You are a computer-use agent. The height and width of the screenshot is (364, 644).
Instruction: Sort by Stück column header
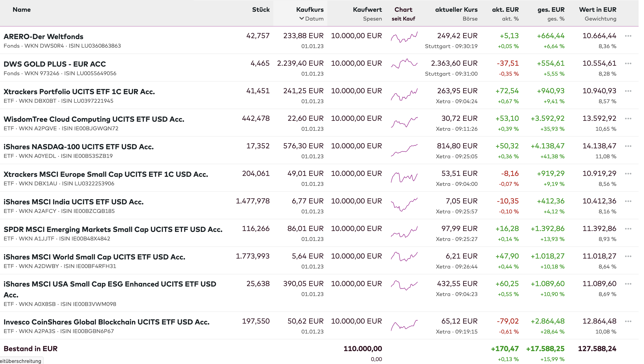pyautogui.click(x=261, y=9)
